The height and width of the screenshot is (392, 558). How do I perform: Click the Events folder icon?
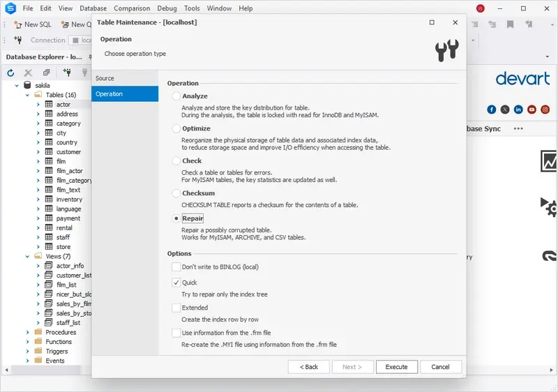click(38, 361)
